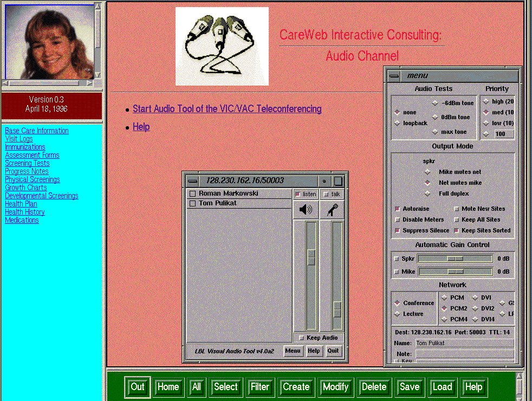Select DVI2 audio encoding

point(475,308)
